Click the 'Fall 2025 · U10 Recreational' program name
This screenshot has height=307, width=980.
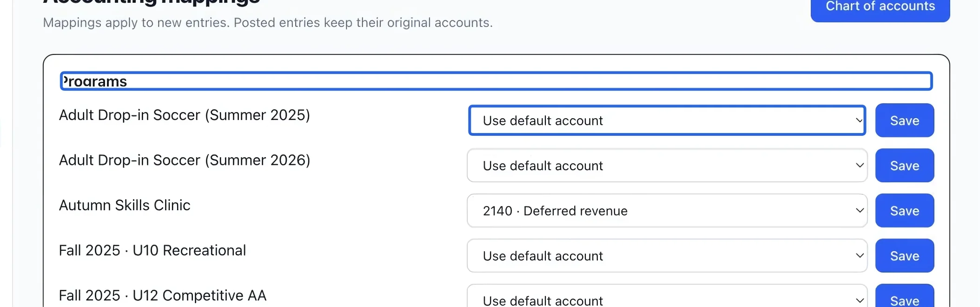(152, 250)
